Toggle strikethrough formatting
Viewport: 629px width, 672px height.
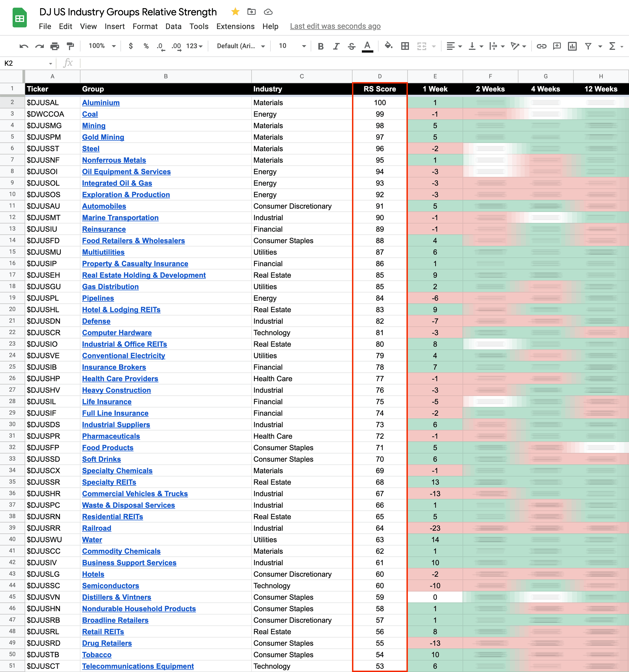point(352,46)
